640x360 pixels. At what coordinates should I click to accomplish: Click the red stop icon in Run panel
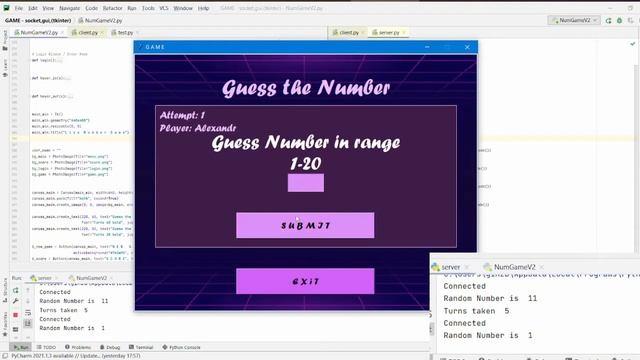16,315
